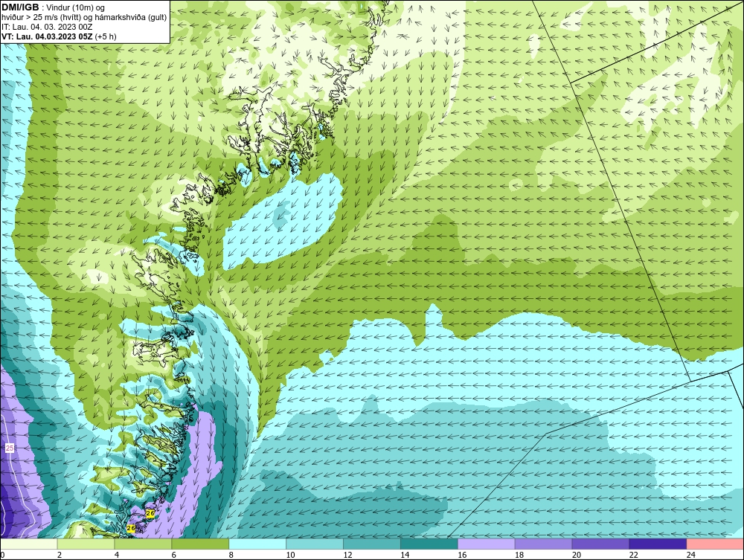This screenshot has width=744, height=560.
Task: Click the legend scale number 10
Action: 290,555
